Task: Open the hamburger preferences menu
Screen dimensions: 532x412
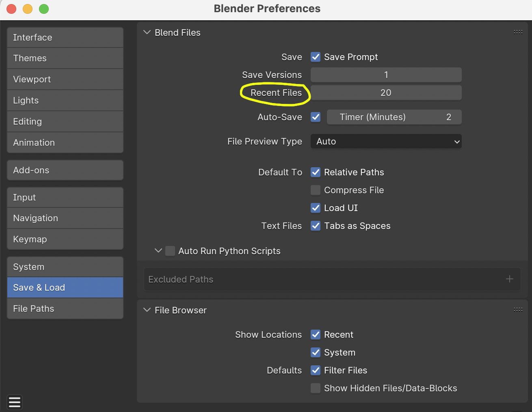Action: [x=15, y=402]
